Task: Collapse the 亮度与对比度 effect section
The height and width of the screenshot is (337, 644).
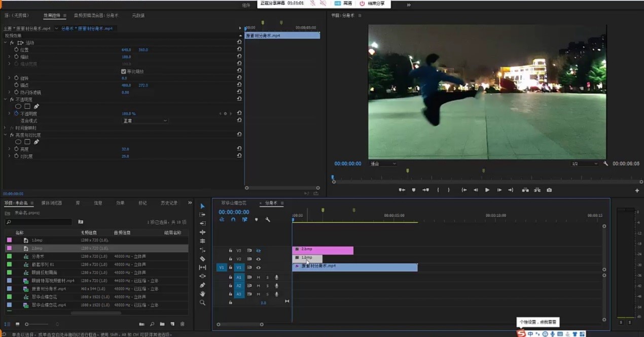Action: point(6,135)
